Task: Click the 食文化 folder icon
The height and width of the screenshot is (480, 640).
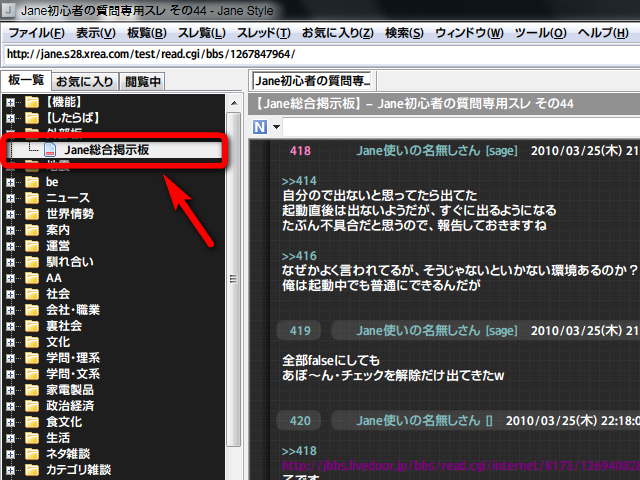Action: coord(32,422)
